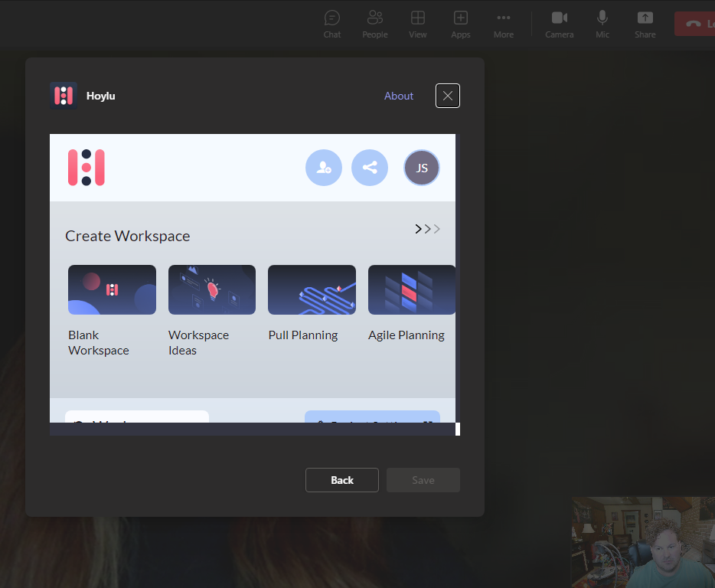Click the add user icon
The width and height of the screenshot is (715, 588).
pos(324,168)
